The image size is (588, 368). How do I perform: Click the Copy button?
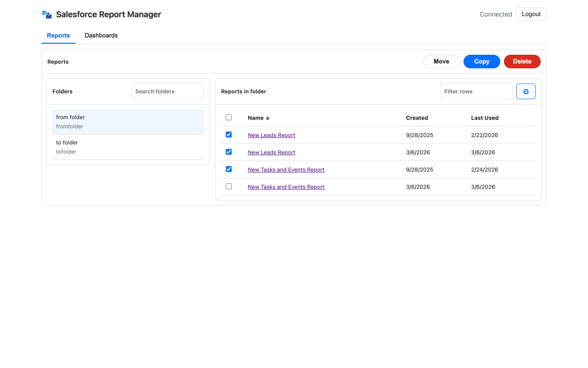[481, 61]
